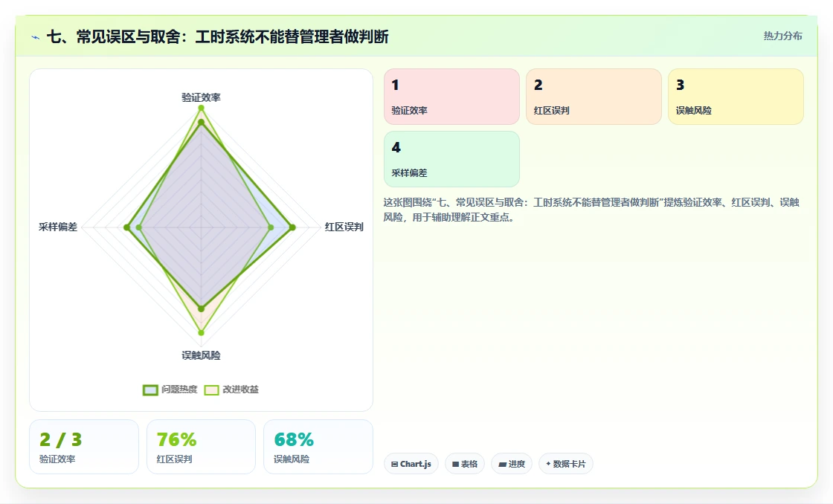Click the icon in the Chart.js tag
The height and width of the screenshot is (504, 833).
pos(394,464)
